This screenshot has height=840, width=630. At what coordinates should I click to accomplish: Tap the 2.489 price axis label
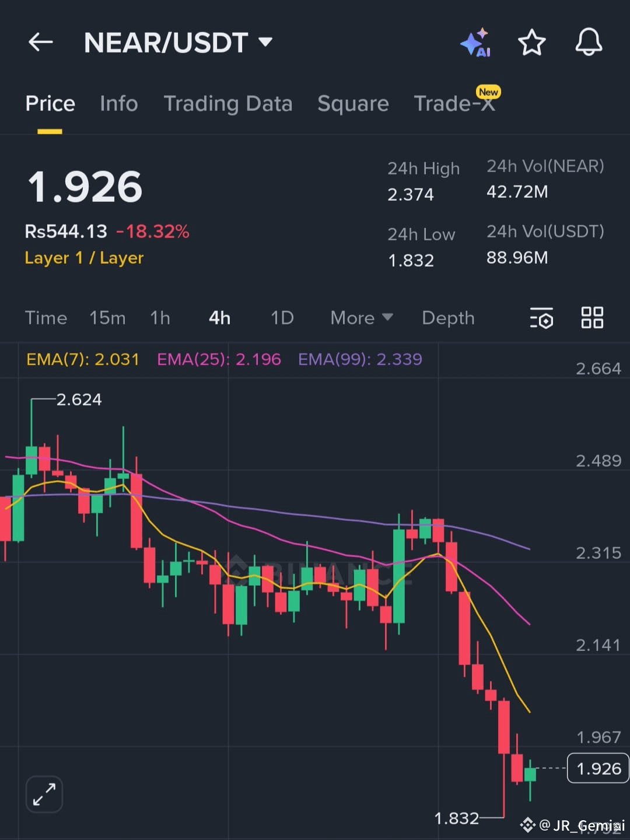tap(598, 461)
